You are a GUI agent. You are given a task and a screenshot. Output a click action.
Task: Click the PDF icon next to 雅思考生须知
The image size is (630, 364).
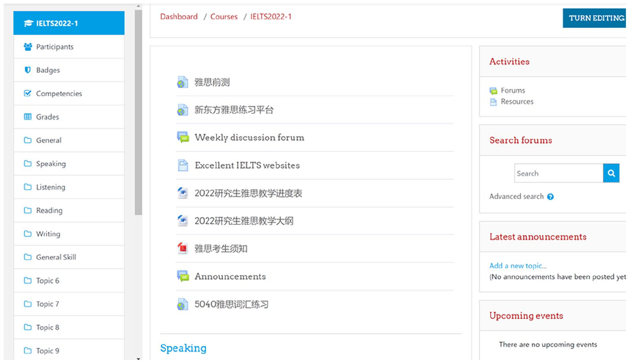182,248
